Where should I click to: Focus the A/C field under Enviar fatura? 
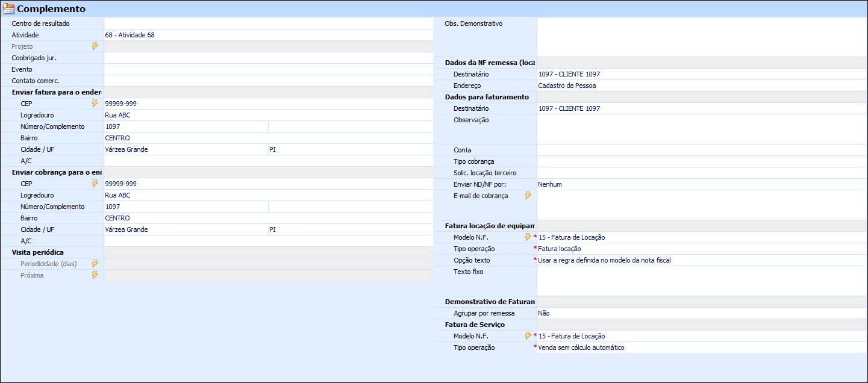[269, 161]
